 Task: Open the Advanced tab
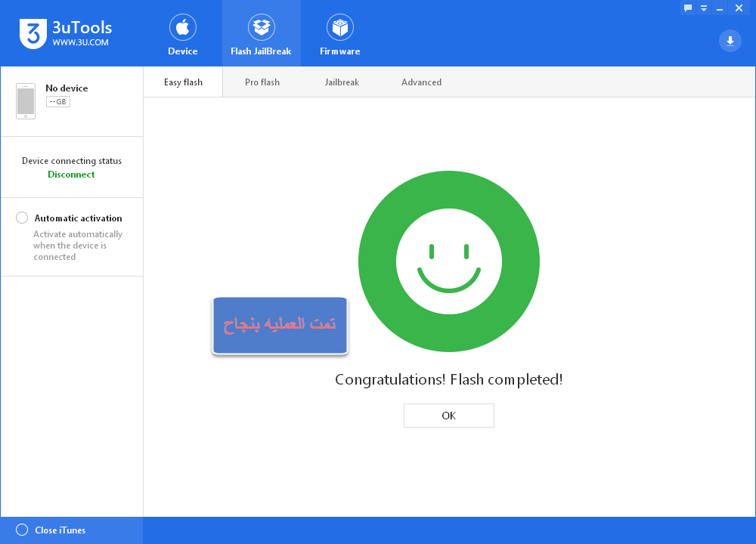pos(421,82)
